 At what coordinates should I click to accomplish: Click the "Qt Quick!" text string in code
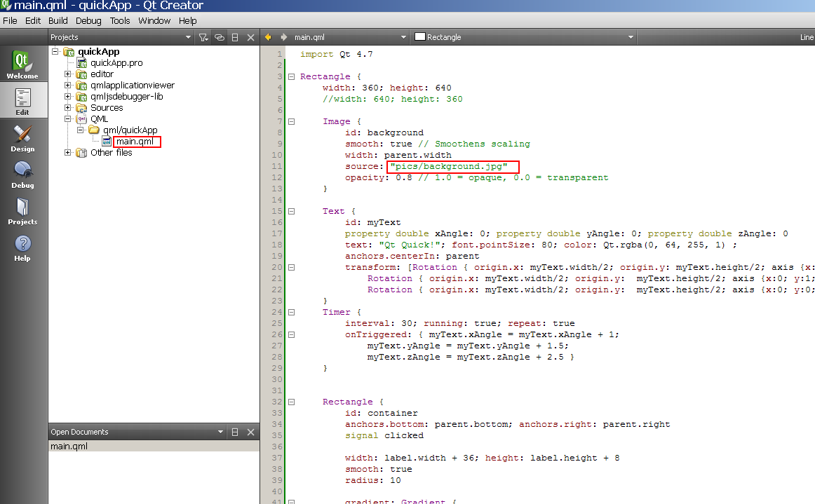pyautogui.click(x=410, y=245)
